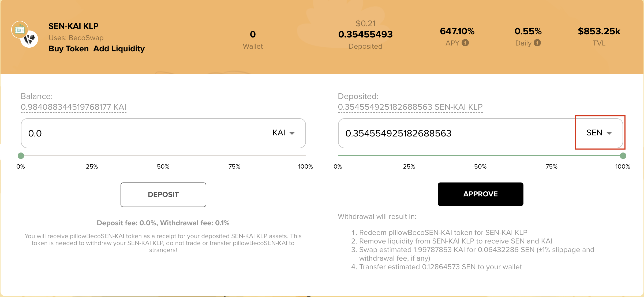Click the SEN-KAI KLP vault title
The height and width of the screenshot is (297, 644).
point(73,26)
